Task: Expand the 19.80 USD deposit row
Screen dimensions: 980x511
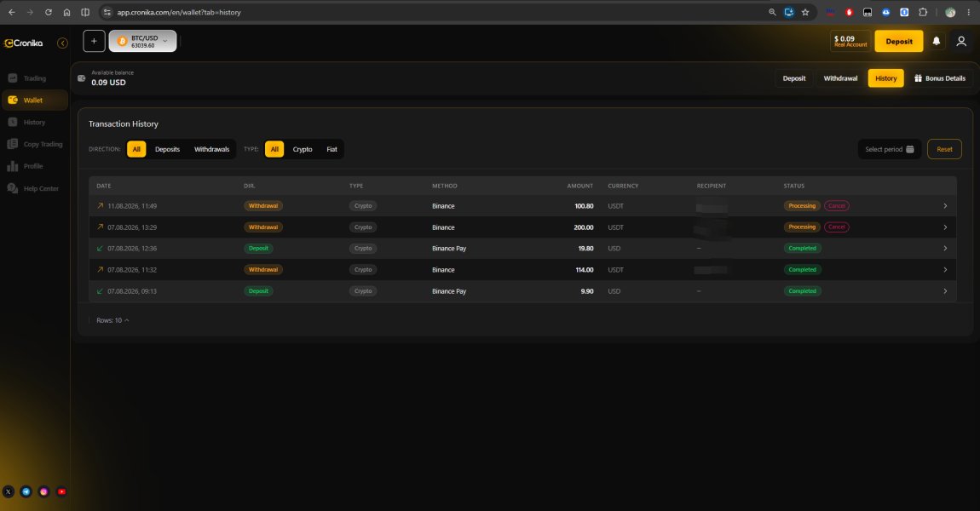Action: (x=945, y=249)
